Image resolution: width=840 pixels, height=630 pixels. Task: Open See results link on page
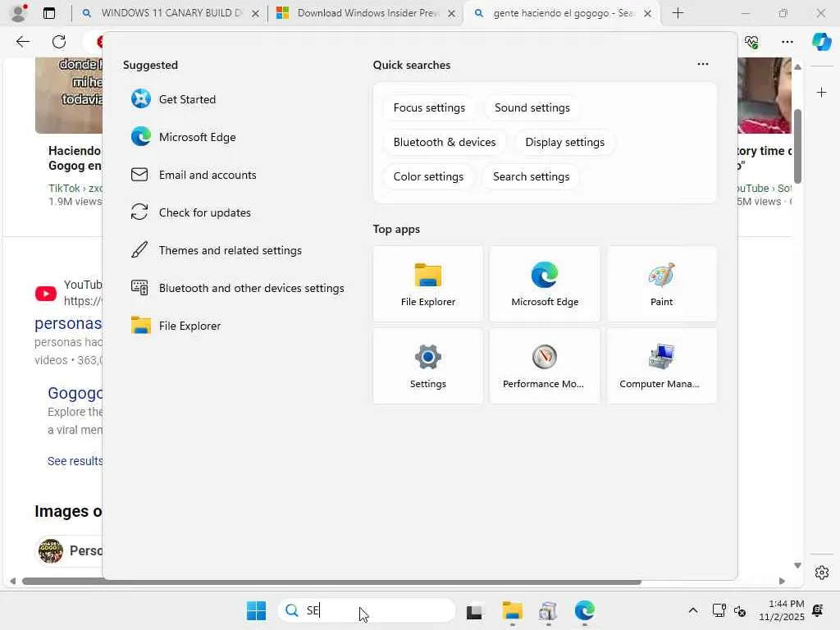[75, 461]
